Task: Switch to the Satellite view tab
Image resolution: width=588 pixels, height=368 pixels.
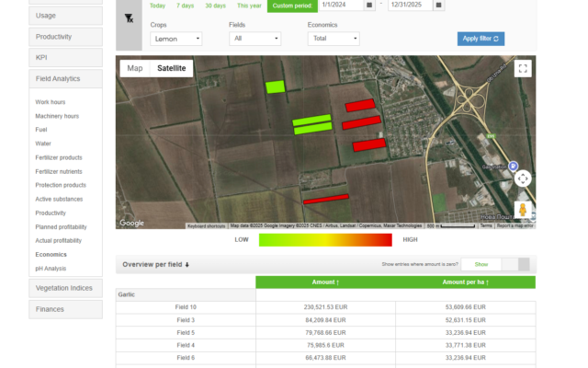Action: pos(172,68)
